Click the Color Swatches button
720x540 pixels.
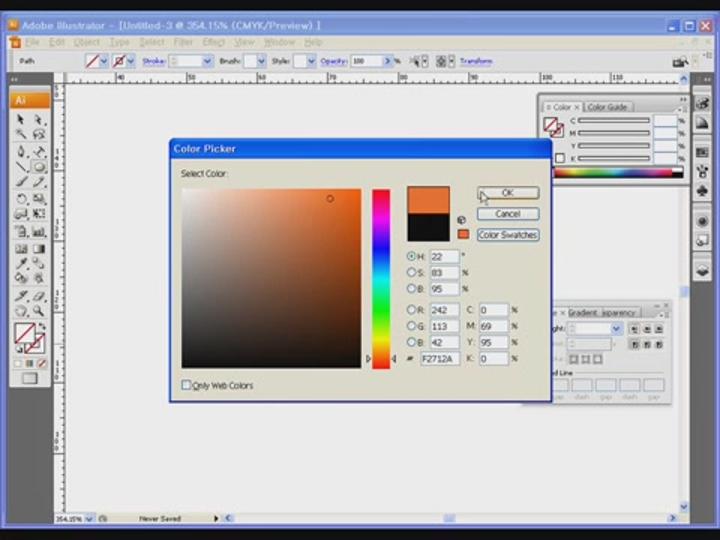pos(508,235)
